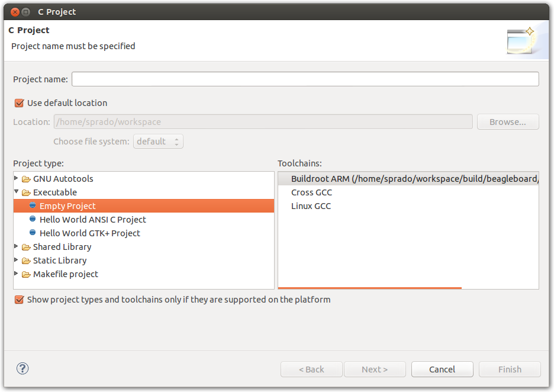Collapse the Executable tree node
This screenshot has width=554, height=392.
click(16, 192)
